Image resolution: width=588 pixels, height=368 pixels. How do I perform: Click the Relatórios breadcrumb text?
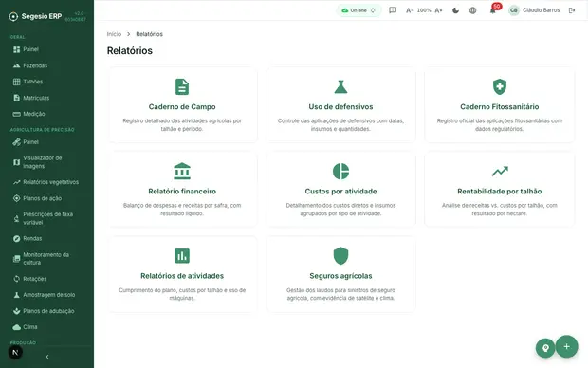[149, 34]
